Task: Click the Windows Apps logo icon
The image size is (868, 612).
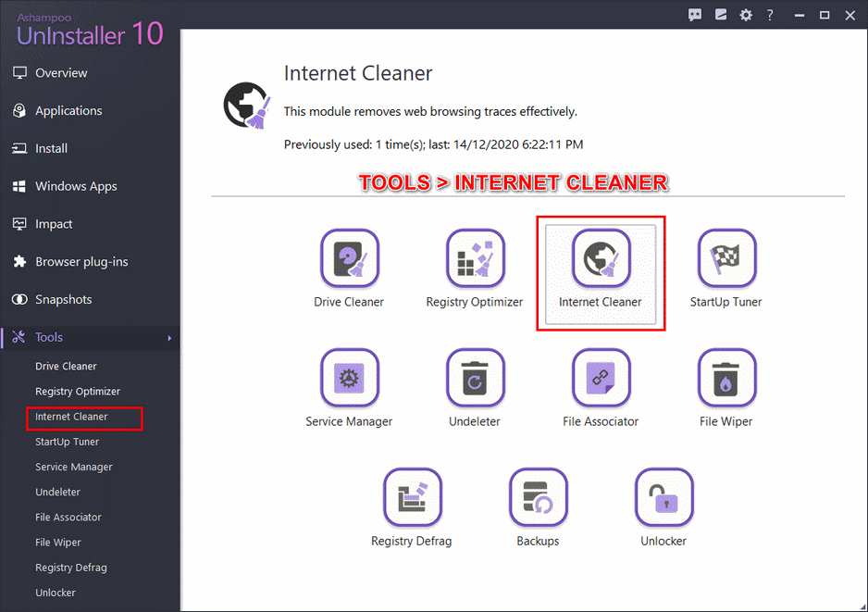Action: (x=19, y=186)
